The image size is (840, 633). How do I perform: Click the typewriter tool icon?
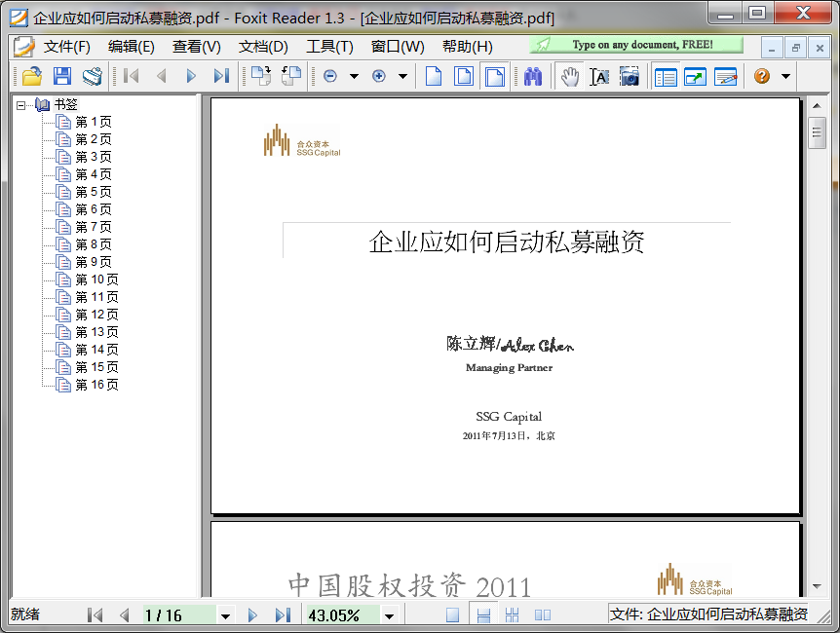click(726, 77)
